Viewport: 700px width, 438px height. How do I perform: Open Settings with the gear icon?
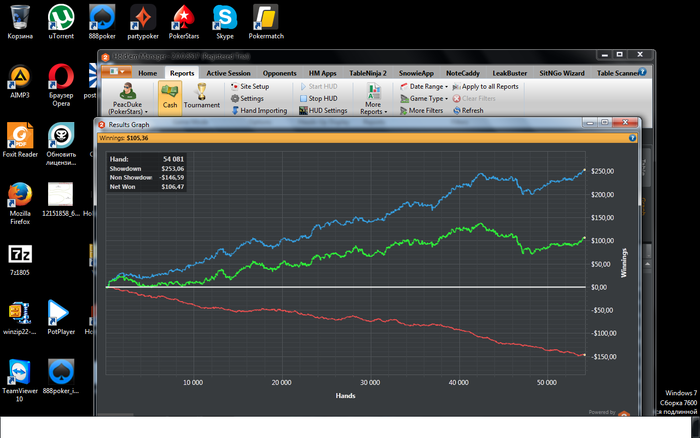[247, 98]
